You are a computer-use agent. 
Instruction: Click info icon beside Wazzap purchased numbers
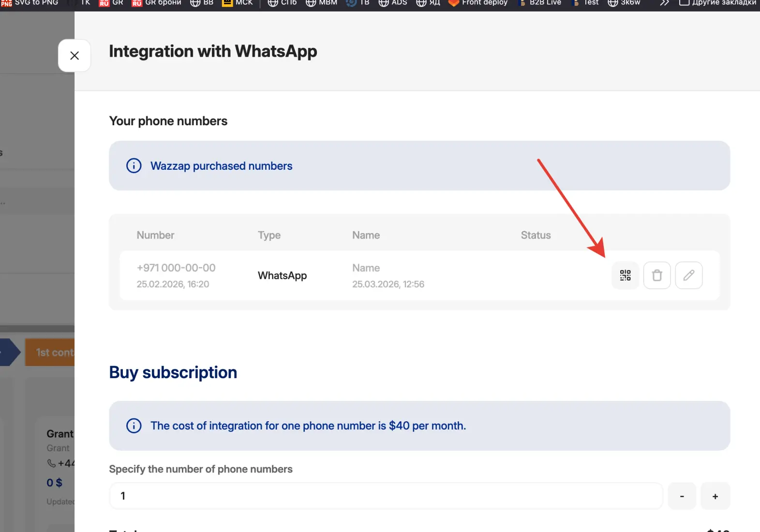click(x=134, y=166)
